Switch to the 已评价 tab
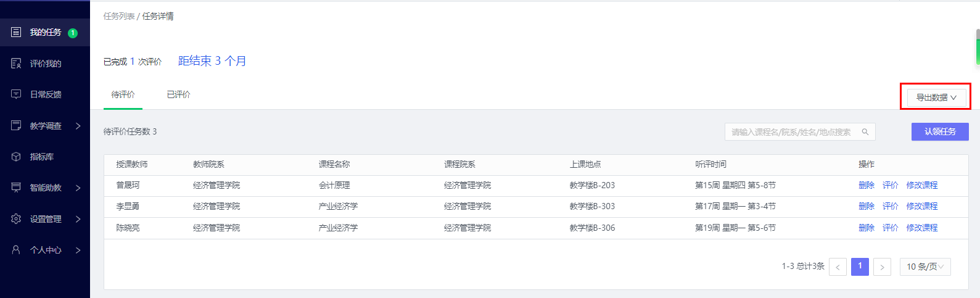The height and width of the screenshot is (298, 980). [178, 94]
